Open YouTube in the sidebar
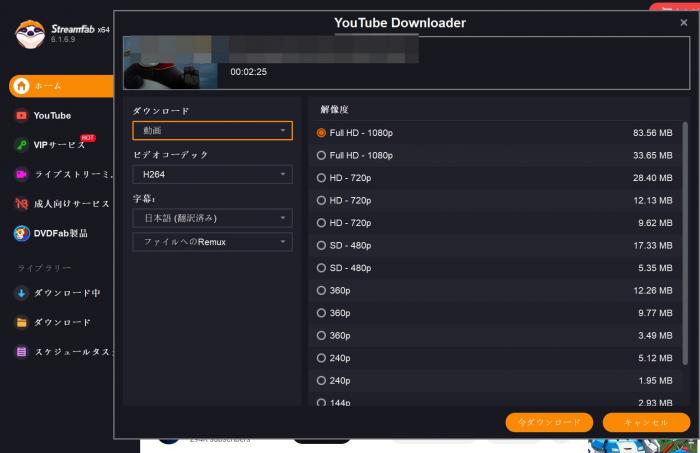 click(52, 116)
